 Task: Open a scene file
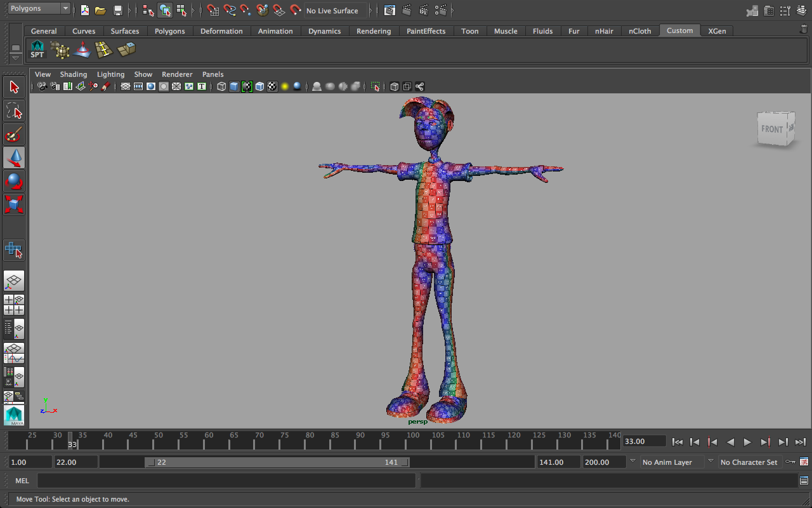point(101,10)
